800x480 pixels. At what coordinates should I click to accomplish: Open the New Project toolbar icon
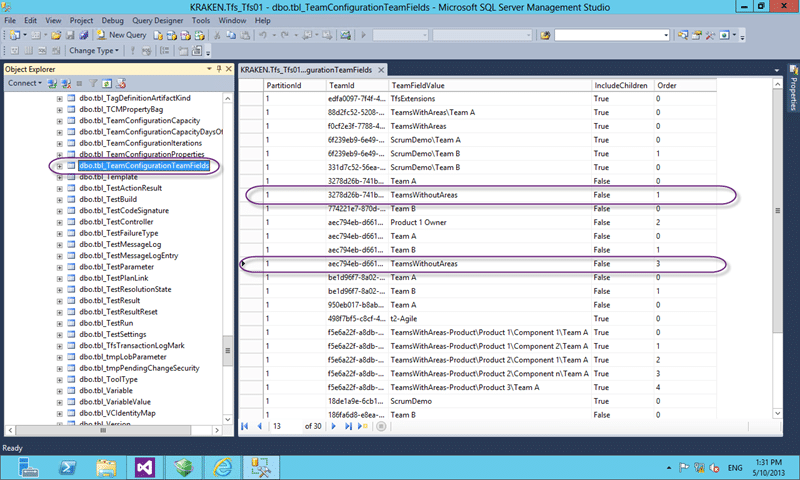[x=15, y=35]
